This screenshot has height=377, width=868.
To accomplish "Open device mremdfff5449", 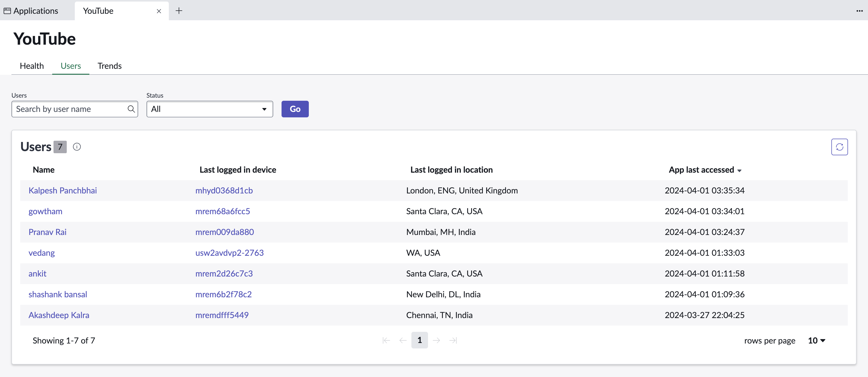I will pyautogui.click(x=222, y=315).
